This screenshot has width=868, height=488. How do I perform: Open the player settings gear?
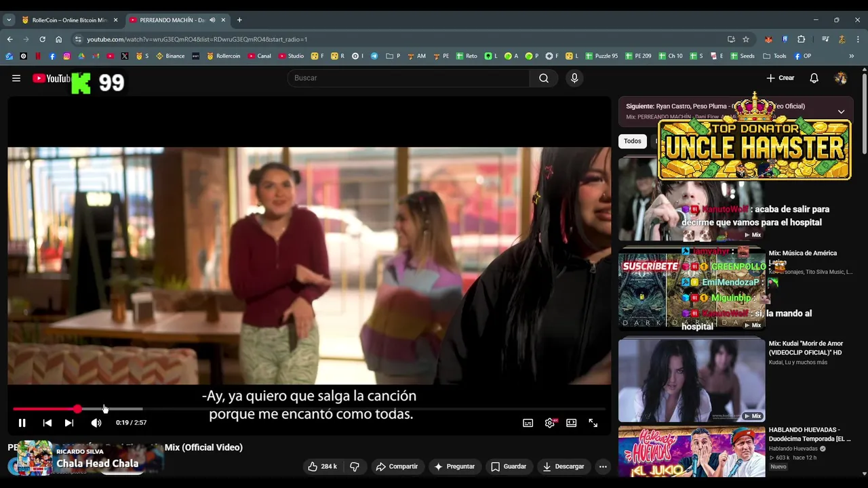tap(549, 423)
